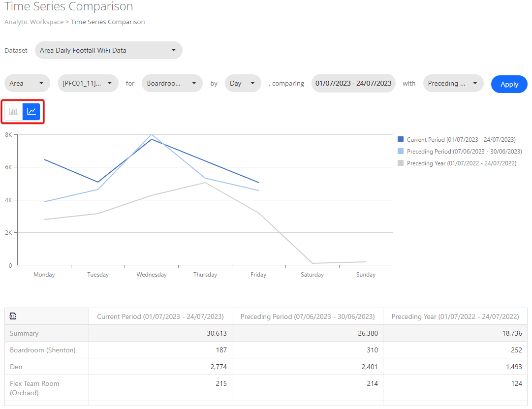Expand the Day granularity dropdown
The height and width of the screenshot is (409, 532).
pyautogui.click(x=243, y=83)
